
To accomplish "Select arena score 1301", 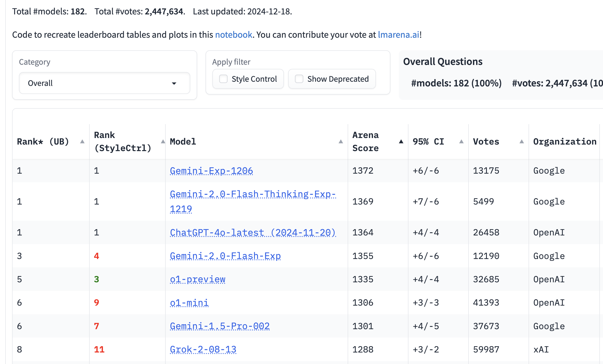I will (363, 326).
